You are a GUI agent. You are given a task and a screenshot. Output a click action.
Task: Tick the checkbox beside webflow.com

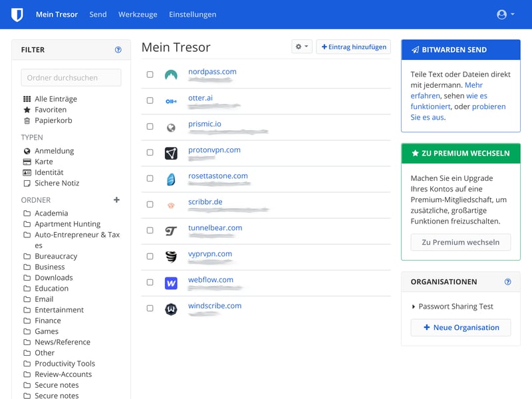point(149,281)
